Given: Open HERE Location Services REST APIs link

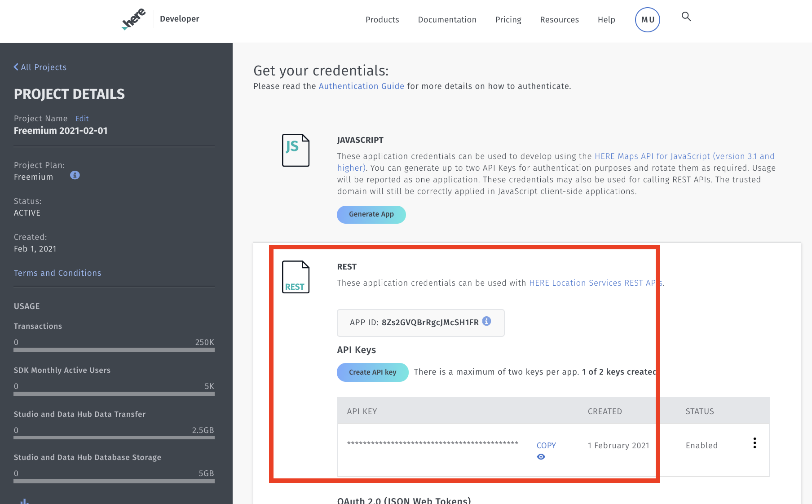Looking at the screenshot, I should pyautogui.click(x=596, y=283).
